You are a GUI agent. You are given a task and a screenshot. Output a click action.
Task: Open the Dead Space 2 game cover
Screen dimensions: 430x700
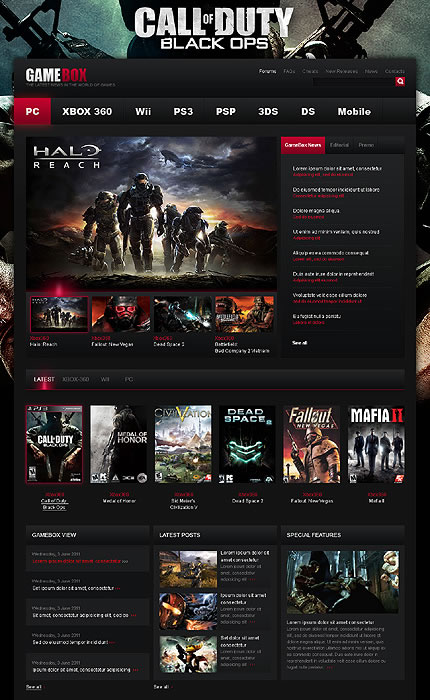coord(247,444)
